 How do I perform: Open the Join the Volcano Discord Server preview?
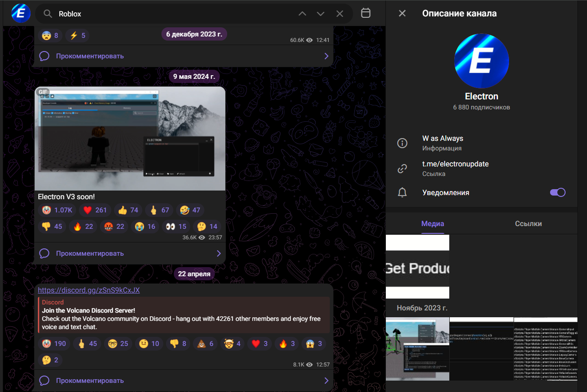(184, 315)
